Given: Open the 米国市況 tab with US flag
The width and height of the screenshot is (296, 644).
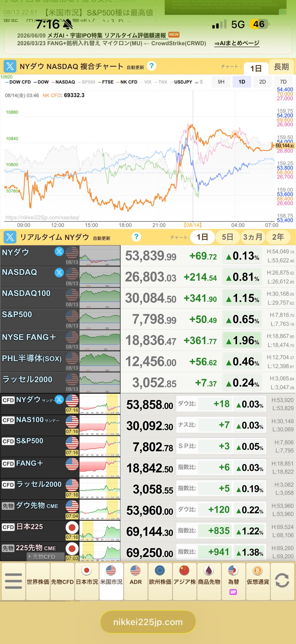Looking at the screenshot, I should tap(111, 581).
